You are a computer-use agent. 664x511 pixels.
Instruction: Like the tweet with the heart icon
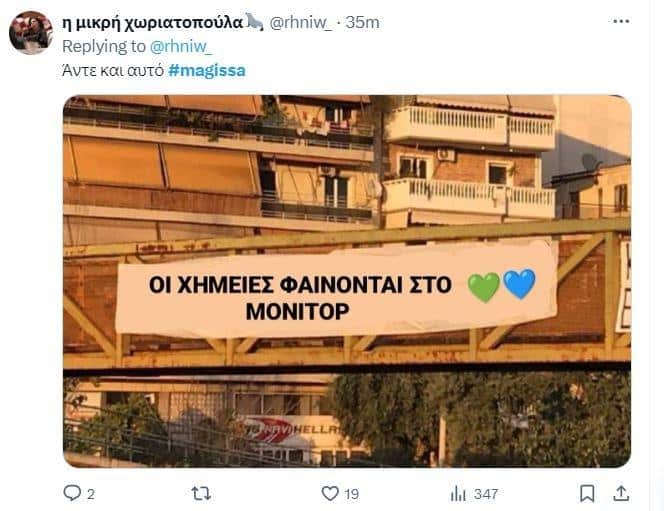330,493
